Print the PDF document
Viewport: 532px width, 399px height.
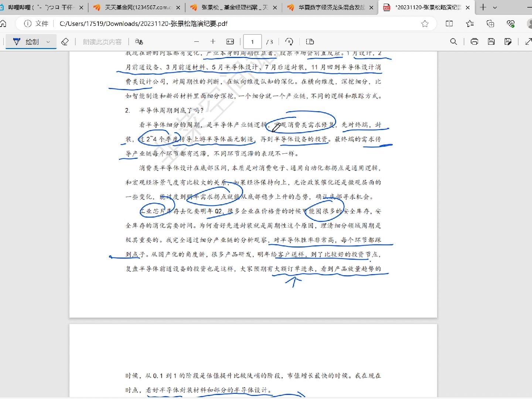[474, 42]
